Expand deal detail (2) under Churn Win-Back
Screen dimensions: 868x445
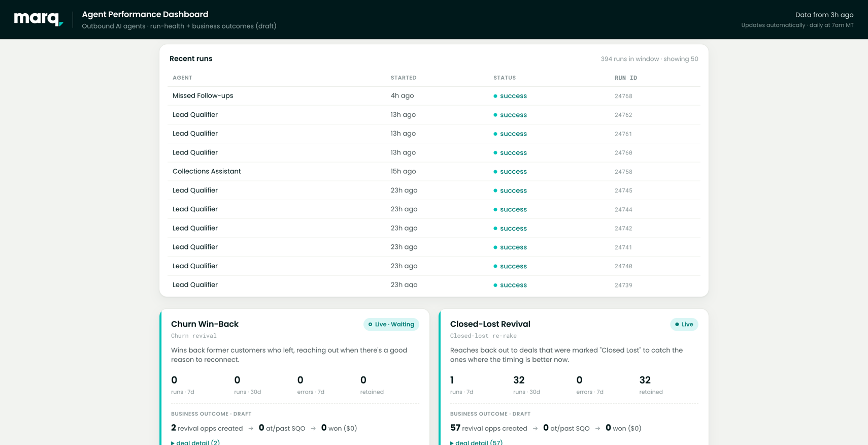click(x=195, y=442)
